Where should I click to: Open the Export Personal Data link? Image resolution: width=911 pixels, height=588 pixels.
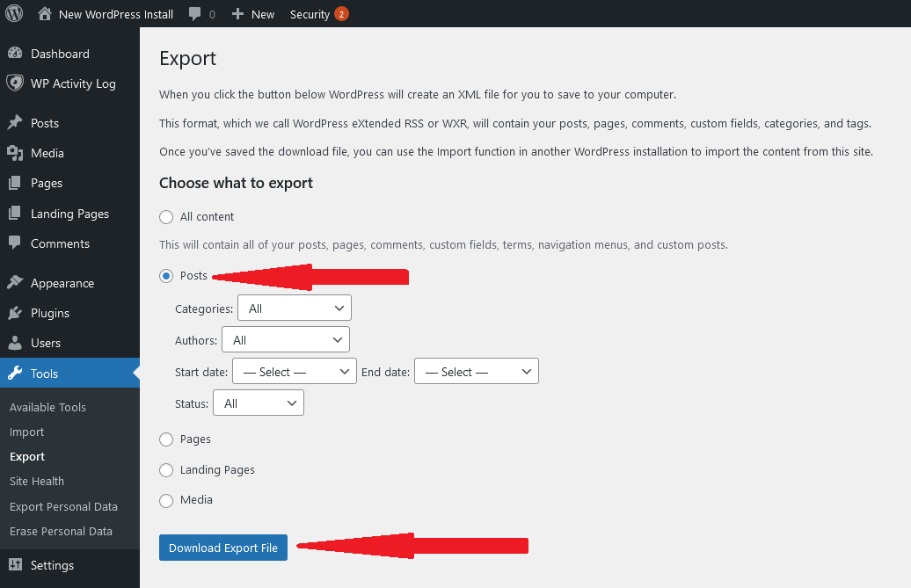point(63,506)
